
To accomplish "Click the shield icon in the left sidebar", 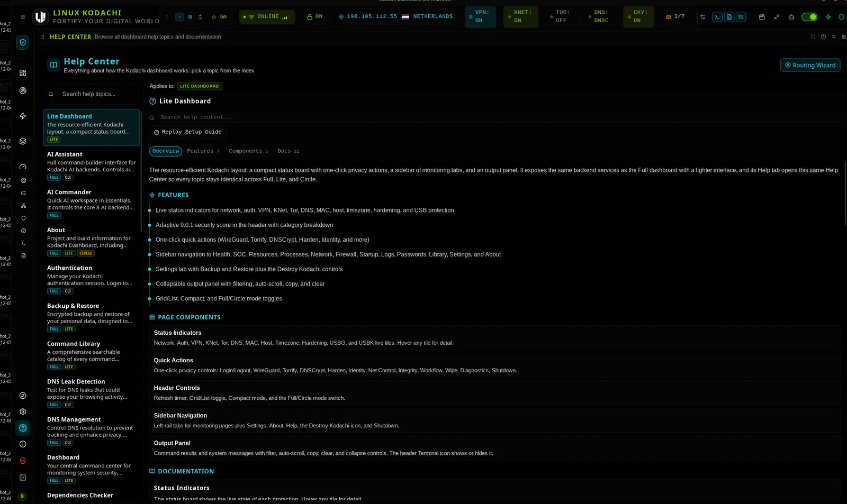I will [x=23, y=42].
